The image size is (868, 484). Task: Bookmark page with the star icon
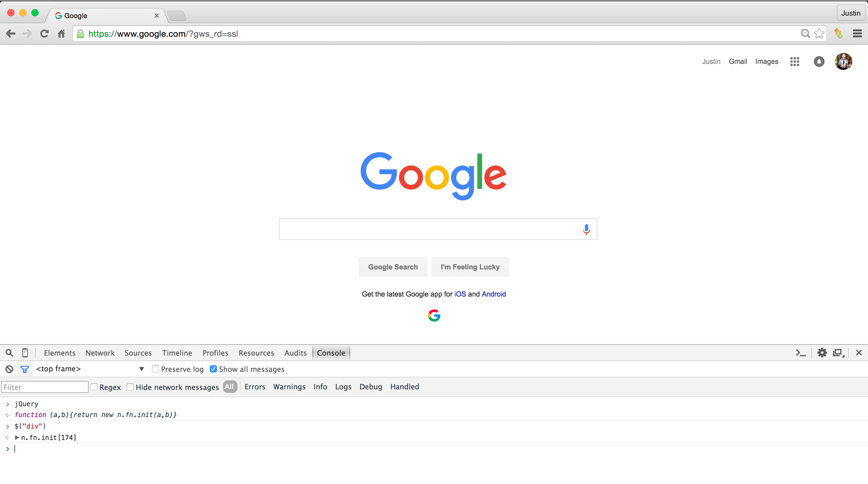point(819,34)
